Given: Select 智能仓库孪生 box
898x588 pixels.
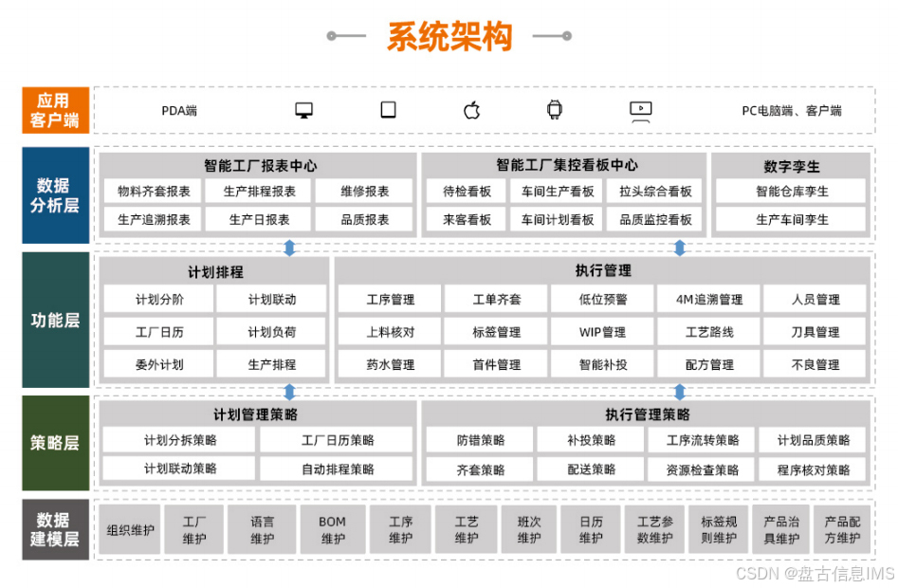Looking at the screenshot, I should (792, 192).
